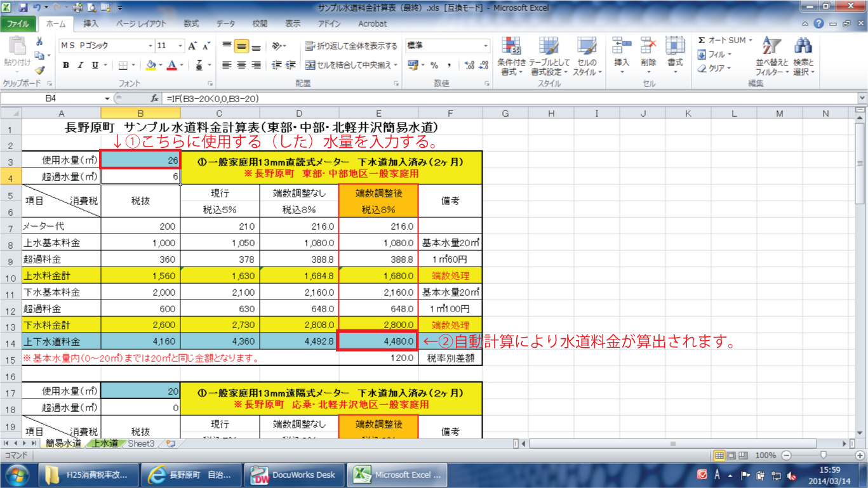Viewport: 868px width, 488px height.
Task: Click the Center horizontal alignment icon
Action: (241, 65)
